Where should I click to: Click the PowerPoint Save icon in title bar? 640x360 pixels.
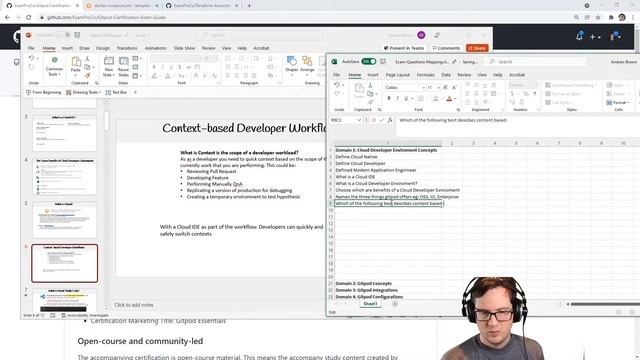pos(77,35)
